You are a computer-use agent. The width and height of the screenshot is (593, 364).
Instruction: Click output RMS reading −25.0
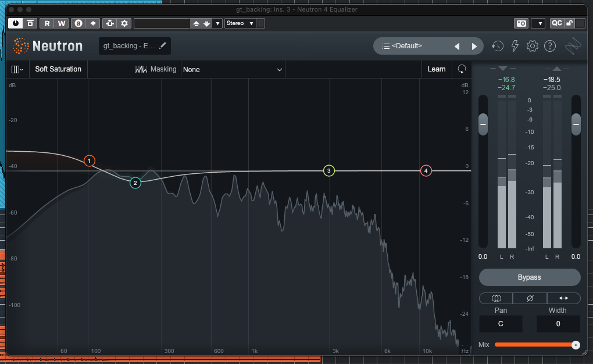coord(552,88)
